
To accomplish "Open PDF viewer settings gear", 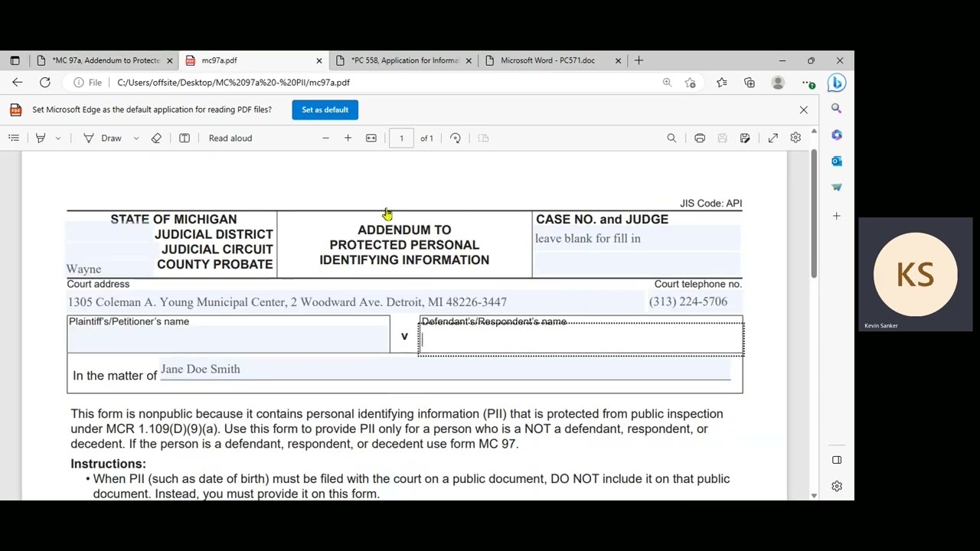I will (x=795, y=139).
